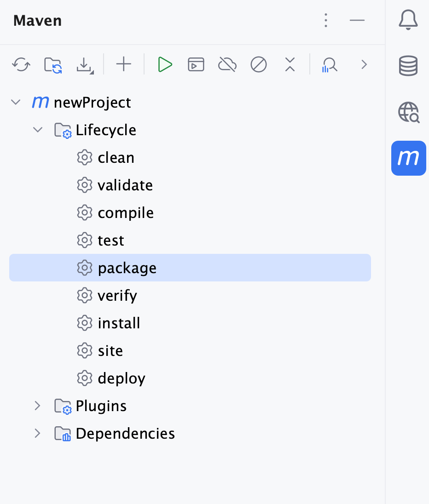429x504 pixels.
Task: Run the selected Maven build
Action: click(x=165, y=64)
